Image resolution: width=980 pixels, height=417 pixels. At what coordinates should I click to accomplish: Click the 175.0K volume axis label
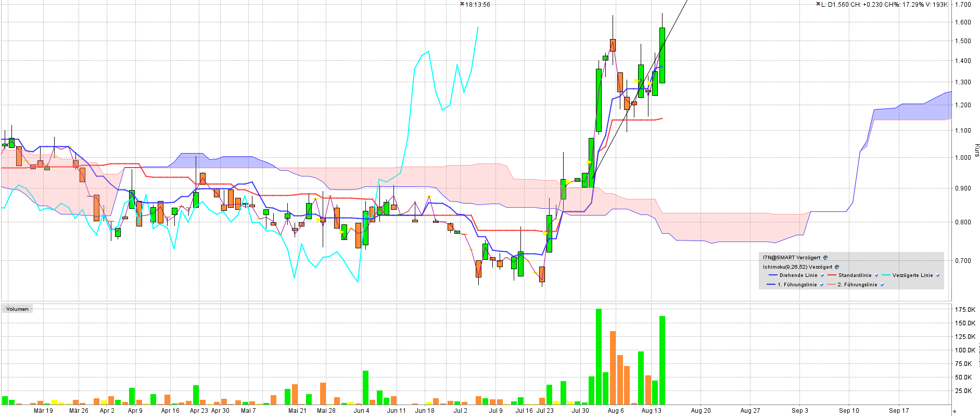[965, 310]
